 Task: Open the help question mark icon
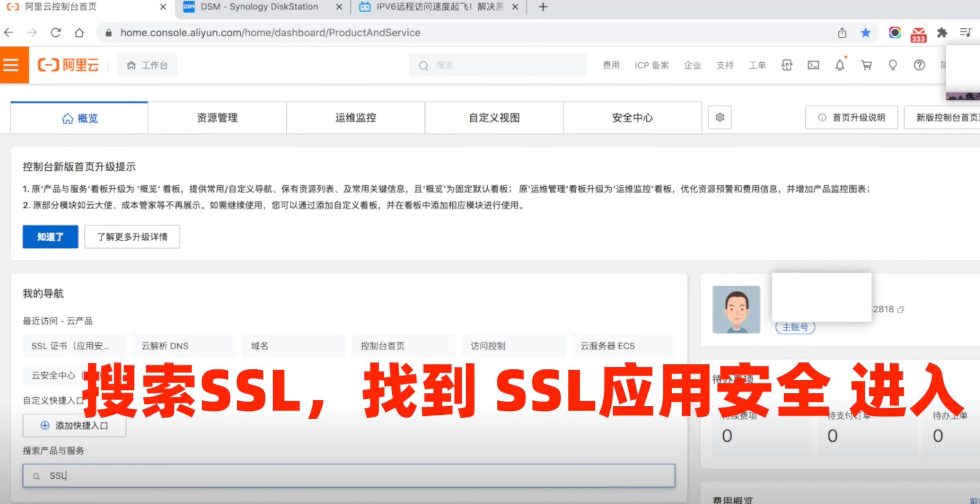919,65
